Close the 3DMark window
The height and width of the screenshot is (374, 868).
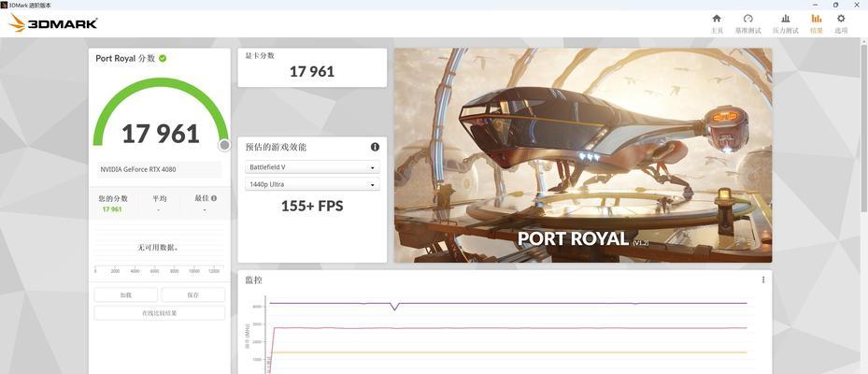pyautogui.click(x=857, y=5)
